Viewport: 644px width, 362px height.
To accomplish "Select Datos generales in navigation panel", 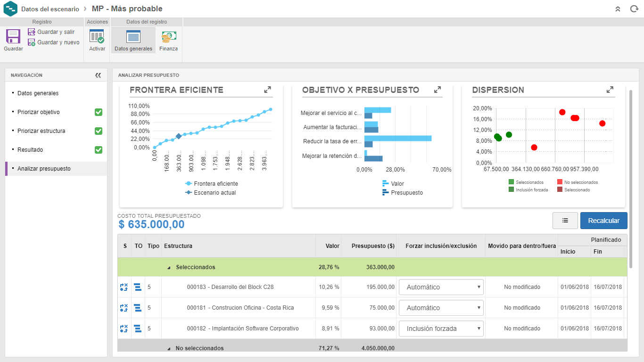I will coord(38,93).
